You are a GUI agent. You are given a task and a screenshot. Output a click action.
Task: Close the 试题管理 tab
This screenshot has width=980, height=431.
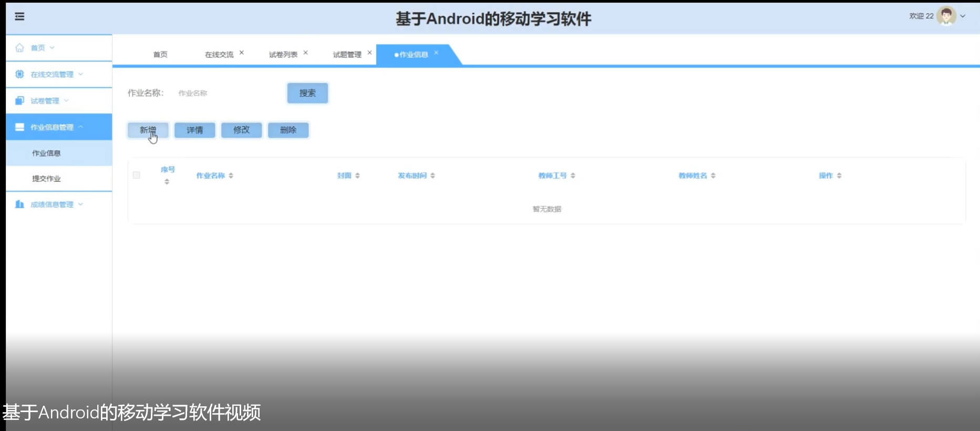369,53
